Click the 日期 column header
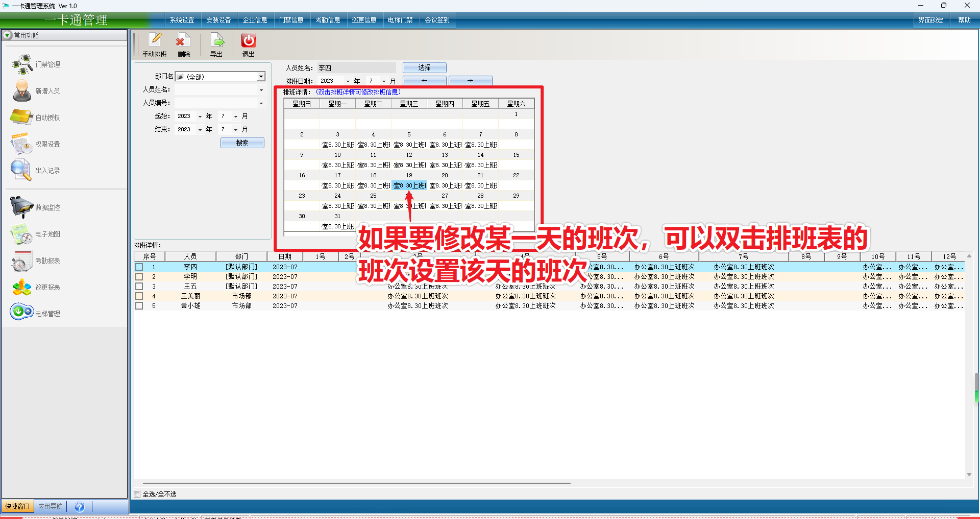The image size is (980, 519). pyautogui.click(x=285, y=256)
